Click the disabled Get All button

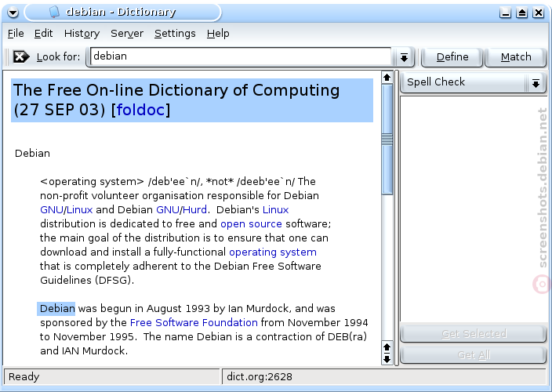click(x=474, y=354)
